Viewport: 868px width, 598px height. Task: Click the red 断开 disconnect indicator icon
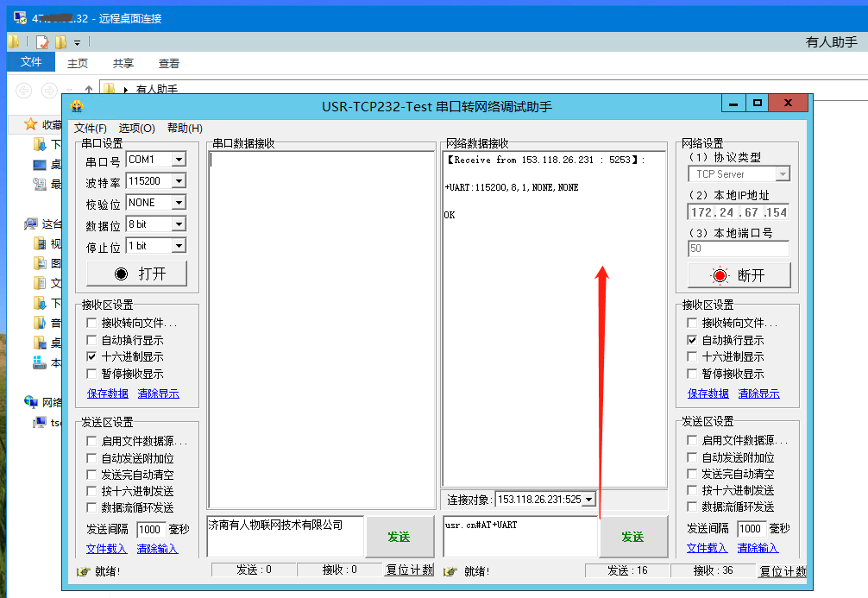tap(720, 275)
